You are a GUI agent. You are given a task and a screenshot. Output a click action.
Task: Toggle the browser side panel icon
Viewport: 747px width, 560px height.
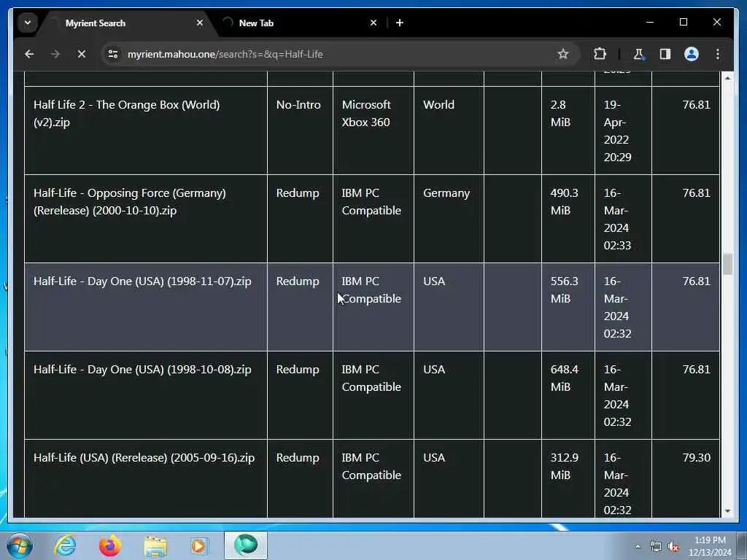665,54
